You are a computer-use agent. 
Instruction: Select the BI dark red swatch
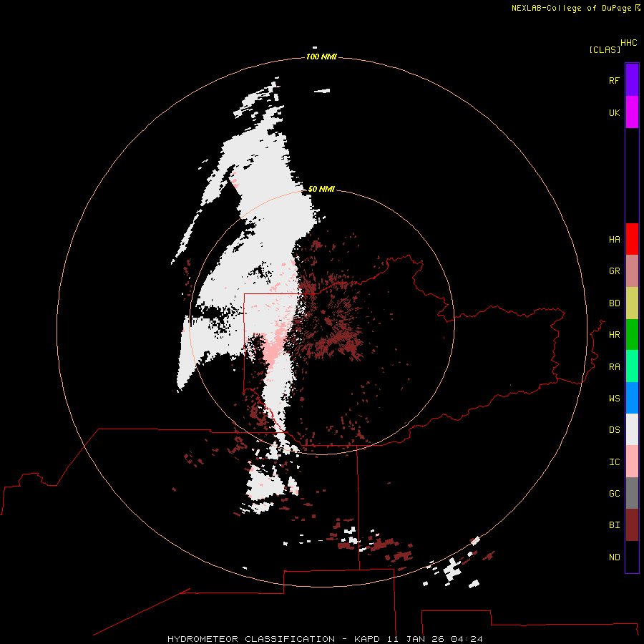[x=632, y=525]
